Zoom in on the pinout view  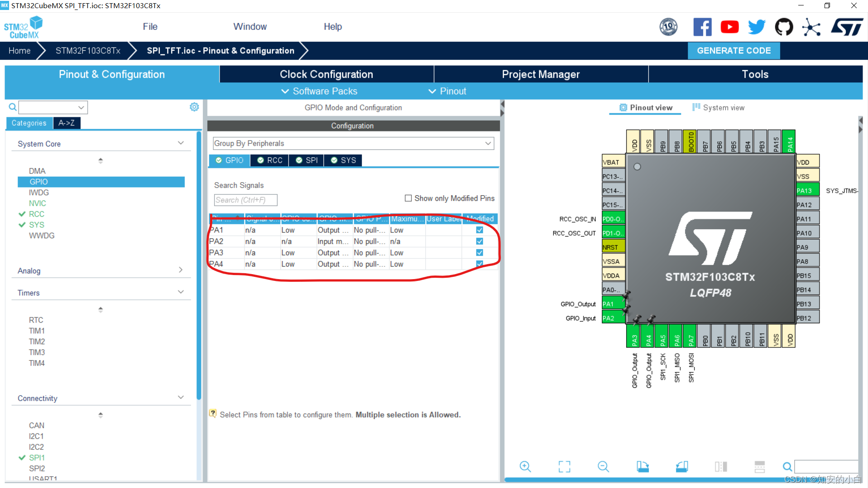525,466
